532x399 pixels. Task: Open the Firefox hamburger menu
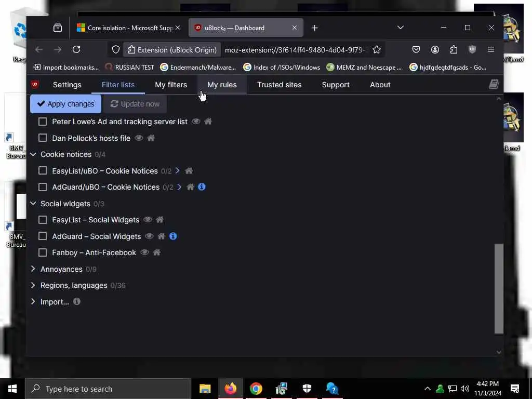click(x=490, y=49)
